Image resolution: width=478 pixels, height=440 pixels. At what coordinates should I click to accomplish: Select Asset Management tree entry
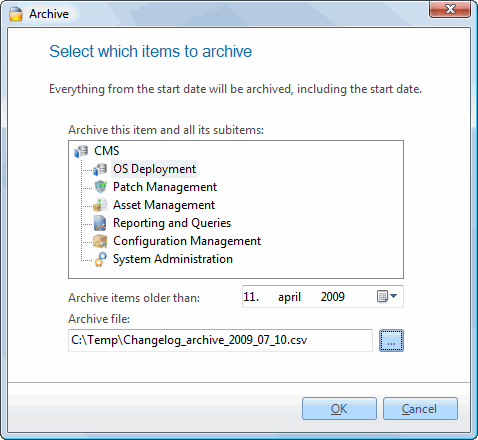[164, 205]
